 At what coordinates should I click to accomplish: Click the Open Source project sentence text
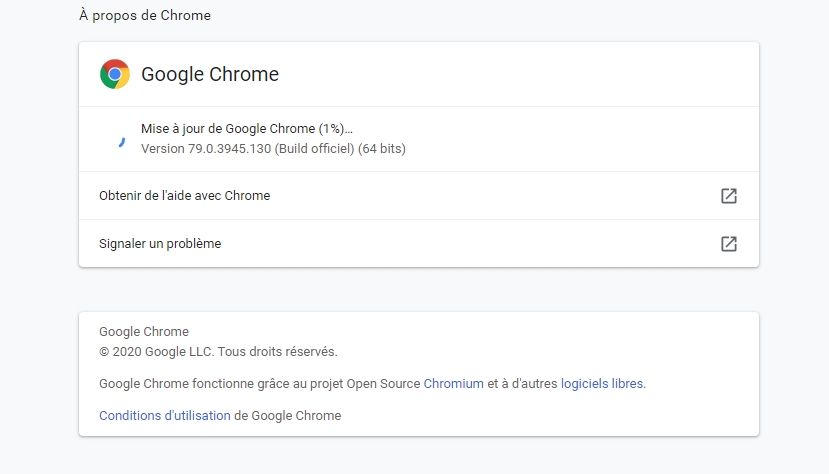pos(372,384)
